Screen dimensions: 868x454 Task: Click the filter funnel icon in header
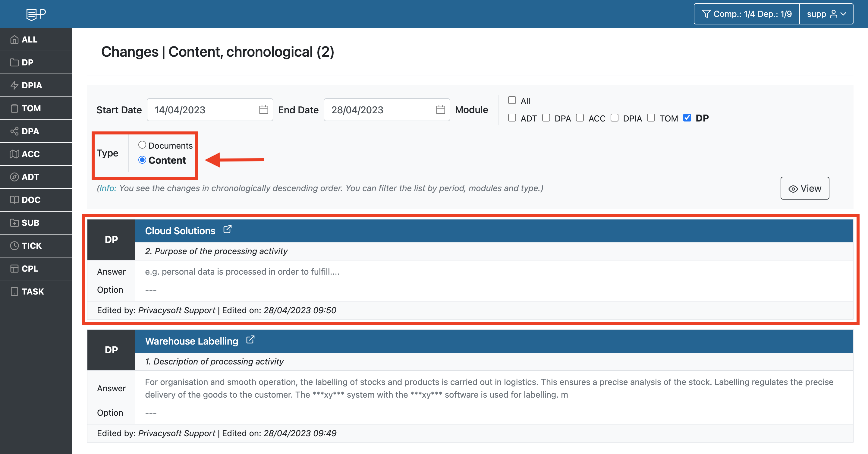706,14
